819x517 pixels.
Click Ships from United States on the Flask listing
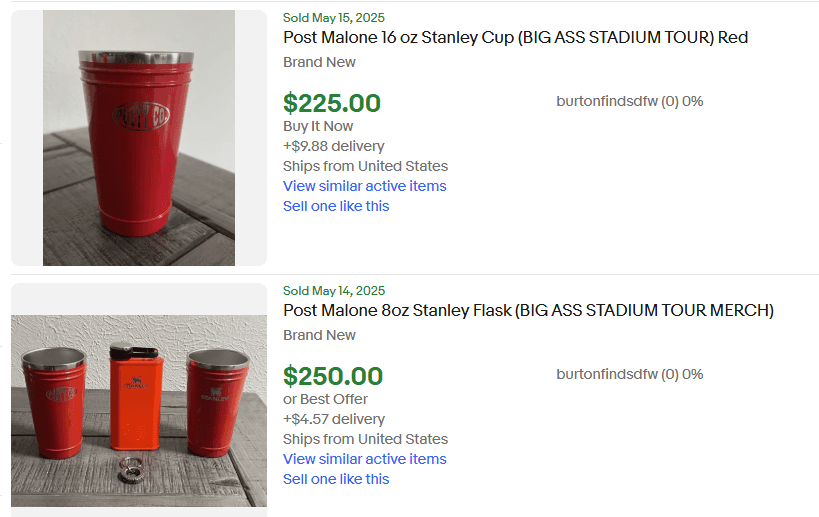365,439
